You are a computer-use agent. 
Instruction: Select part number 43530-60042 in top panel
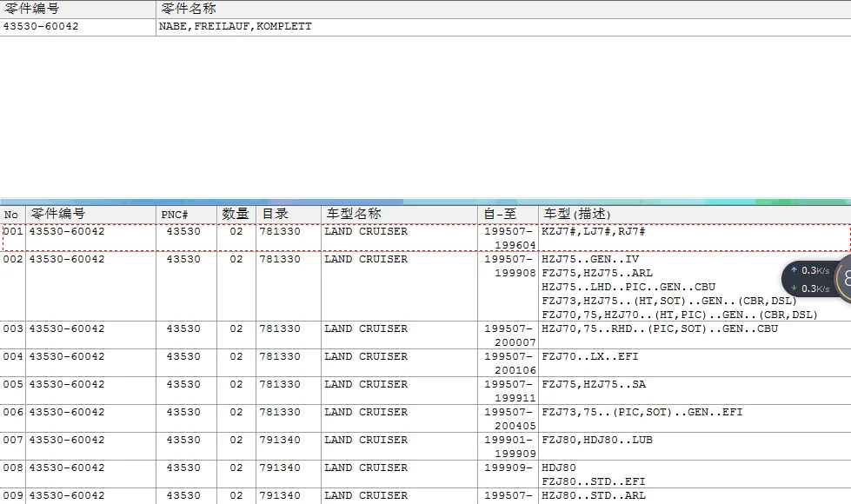(41, 26)
